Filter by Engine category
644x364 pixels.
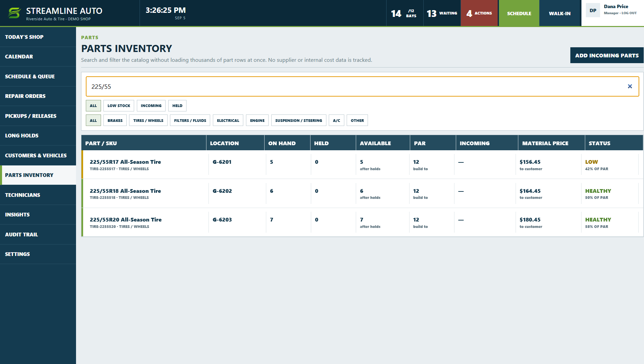coord(257,121)
